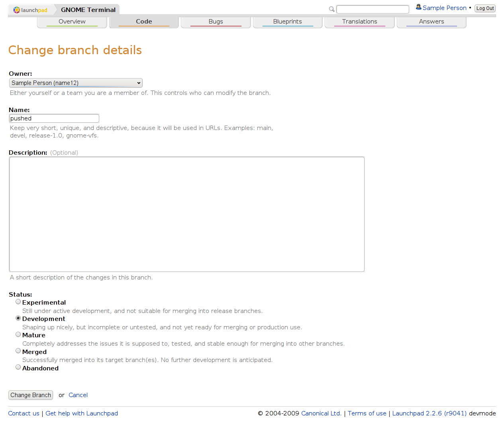The height and width of the screenshot is (421, 504).
Task: Open the Owner dropdown
Action: (76, 83)
